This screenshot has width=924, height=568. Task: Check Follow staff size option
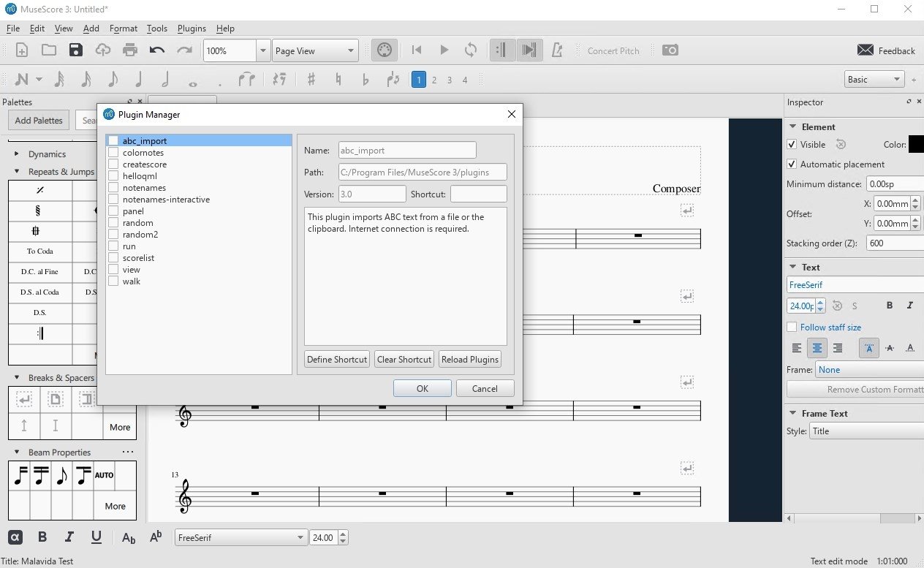pos(792,327)
